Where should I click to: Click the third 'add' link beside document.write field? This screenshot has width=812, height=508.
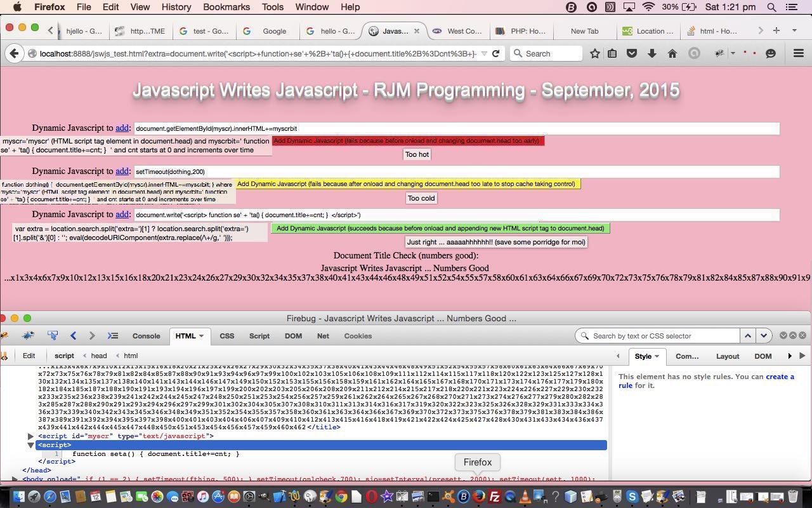point(122,215)
